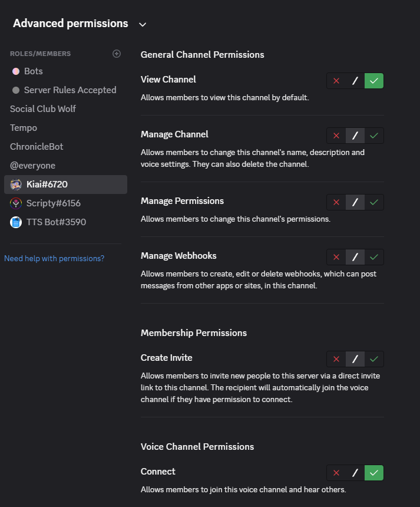Collapse Advanced permissions chevron
Image resolution: width=420 pixels, height=507 pixels.
pos(143,25)
